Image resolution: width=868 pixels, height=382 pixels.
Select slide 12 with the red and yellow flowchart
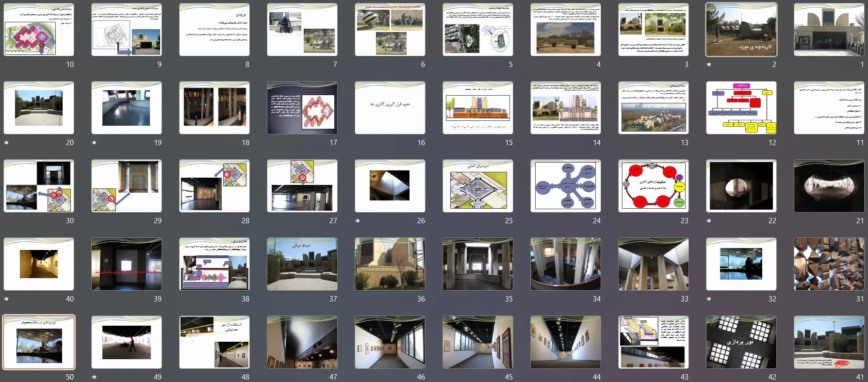point(741,108)
